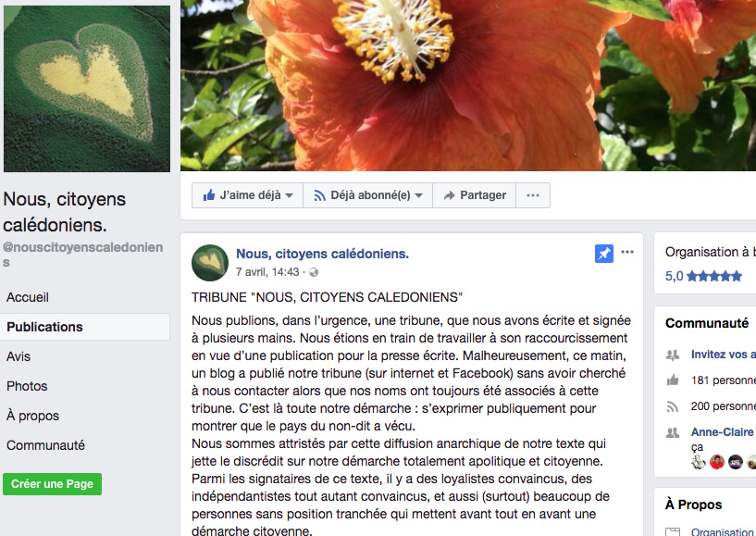The height and width of the screenshot is (536, 756).
Task: Click the invite friends people icon
Action: pyautogui.click(x=673, y=355)
